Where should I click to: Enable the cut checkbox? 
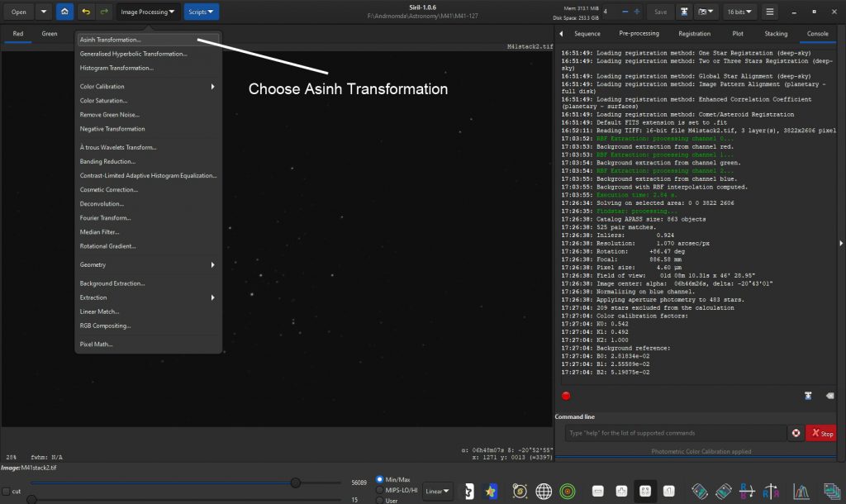(x=6, y=492)
